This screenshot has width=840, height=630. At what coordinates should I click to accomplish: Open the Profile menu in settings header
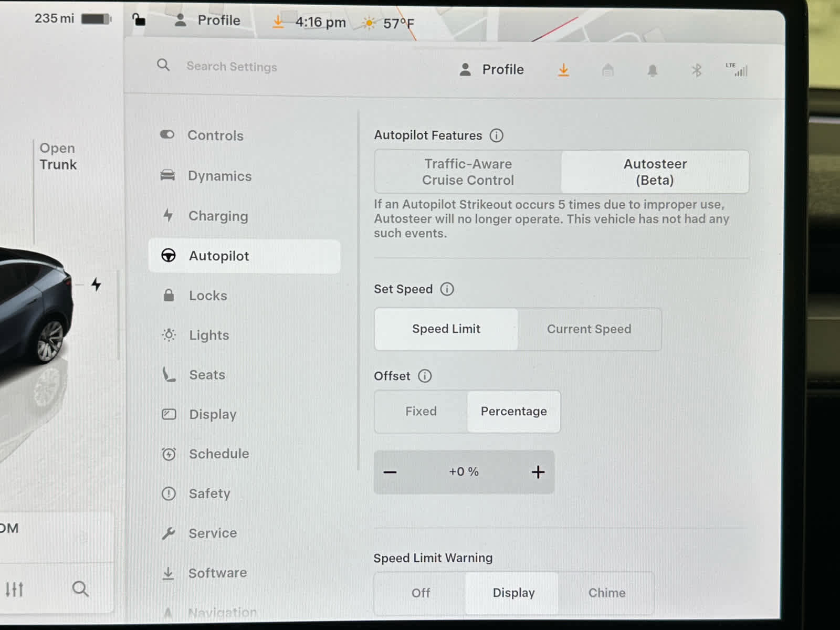coord(491,70)
